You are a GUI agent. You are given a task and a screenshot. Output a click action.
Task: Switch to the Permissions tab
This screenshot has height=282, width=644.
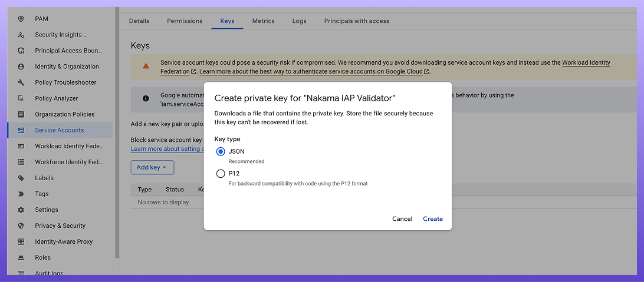click(x=185, y=21)
